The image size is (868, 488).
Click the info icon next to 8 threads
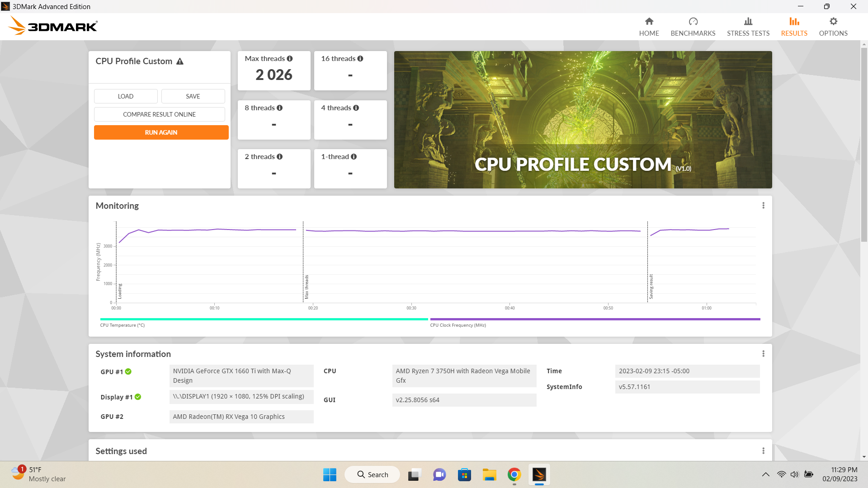click(x=280, y=108)
